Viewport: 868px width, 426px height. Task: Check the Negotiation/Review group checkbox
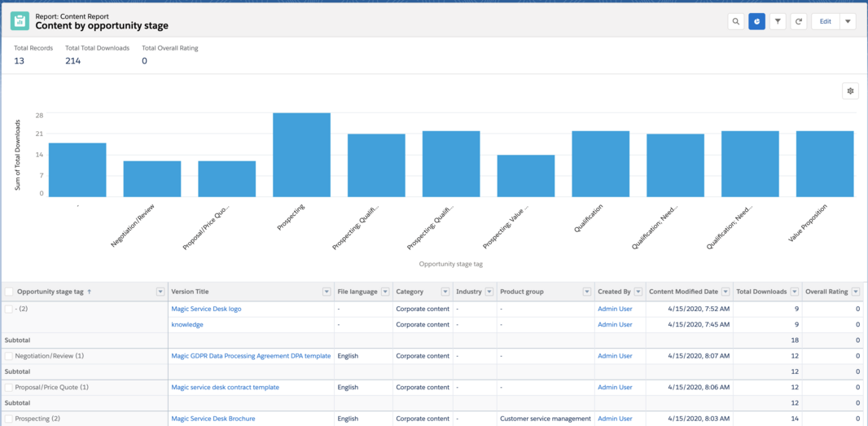(x=9, y=356)
